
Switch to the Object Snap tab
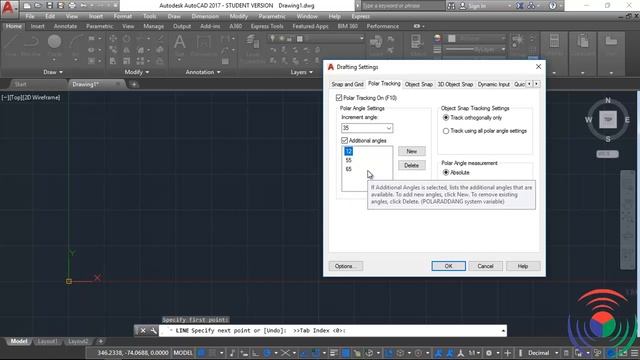coord(418,84)
